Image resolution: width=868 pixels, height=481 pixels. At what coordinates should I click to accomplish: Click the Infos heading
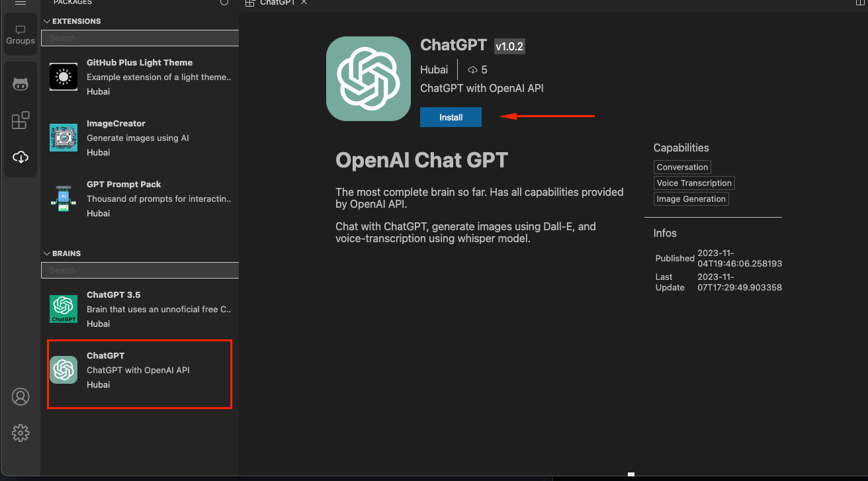coord(665,233)
